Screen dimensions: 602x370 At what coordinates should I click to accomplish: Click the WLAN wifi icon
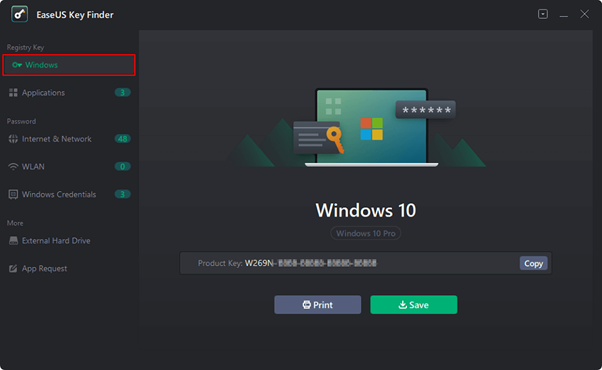[13, 167]
